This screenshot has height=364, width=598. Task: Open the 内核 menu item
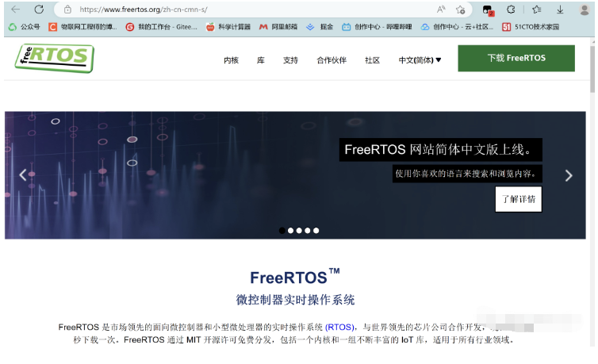pos(231,60)
